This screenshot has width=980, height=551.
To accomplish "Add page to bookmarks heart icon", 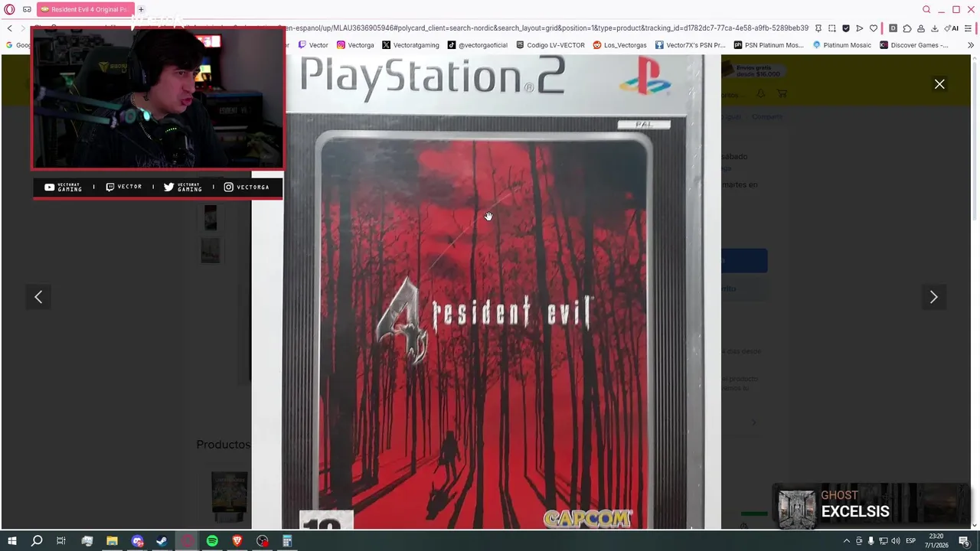I will pos(873,28).
